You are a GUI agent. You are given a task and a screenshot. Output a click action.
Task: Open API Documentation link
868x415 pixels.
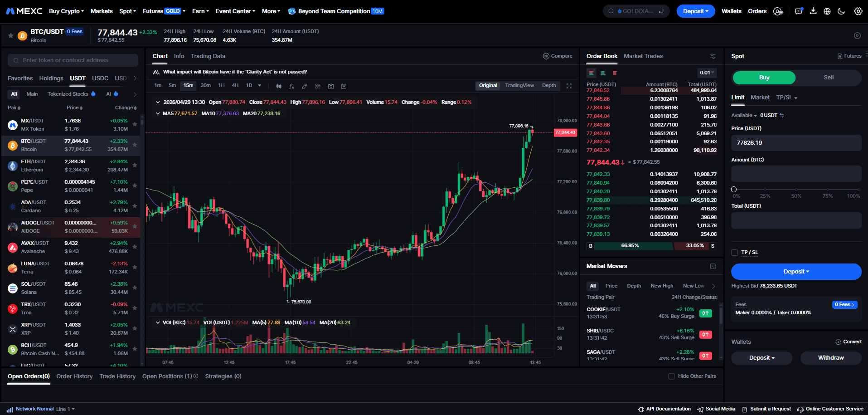pyautogui.click(x=664, y=409)
